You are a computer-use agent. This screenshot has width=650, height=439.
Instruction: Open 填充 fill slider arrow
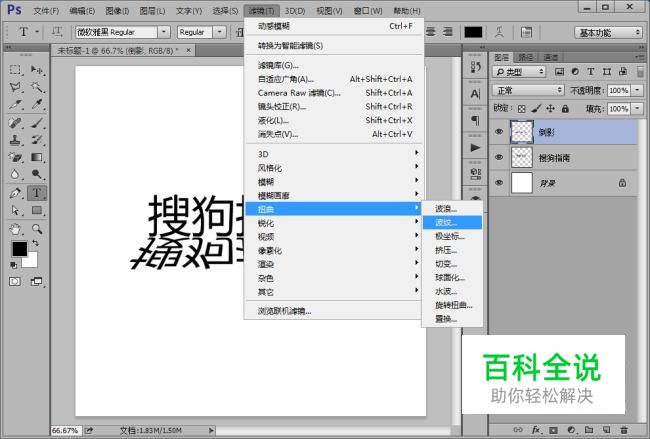point(637,109)
